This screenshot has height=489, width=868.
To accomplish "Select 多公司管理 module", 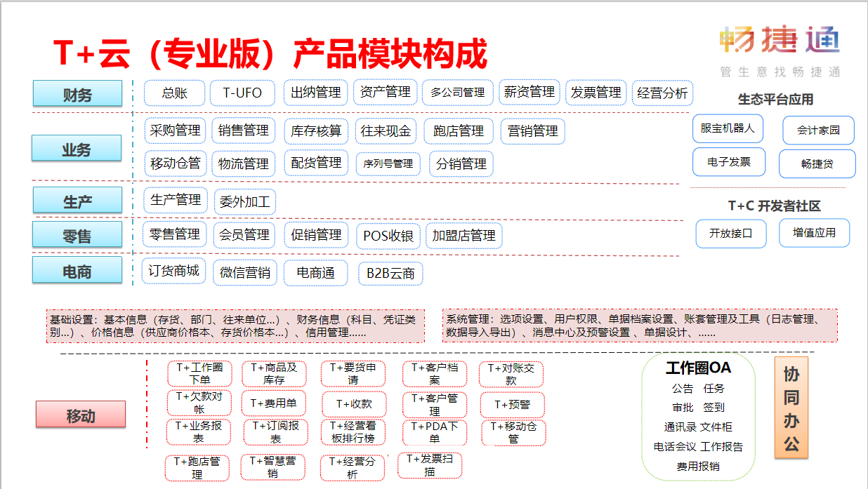I will click(x=458, y=93).
